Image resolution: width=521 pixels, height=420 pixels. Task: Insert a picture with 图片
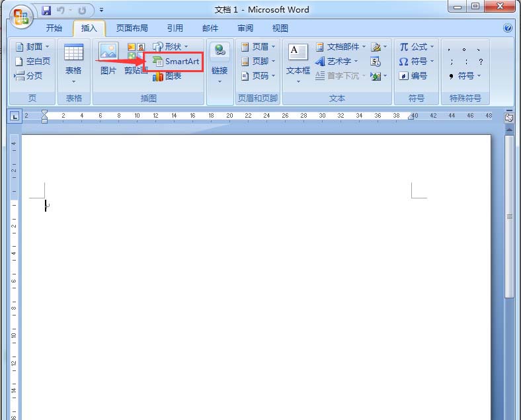[108, 58]
